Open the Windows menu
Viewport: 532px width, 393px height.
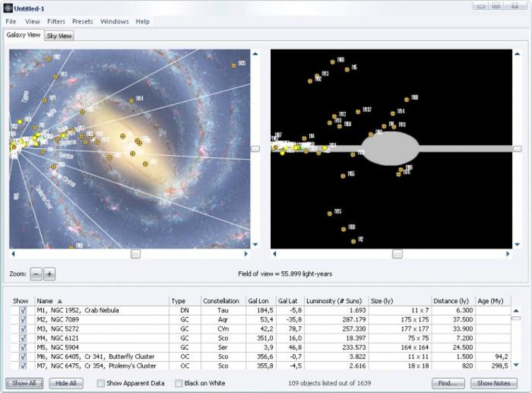click(x=114, y=21)
